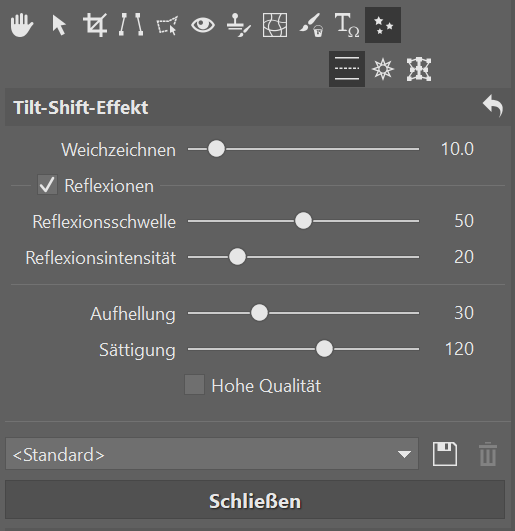Image resolution: width=515 pixels, height=531 pixels.
Task: Select the arrow pointer tool
Action: click(x=59, y=25)
